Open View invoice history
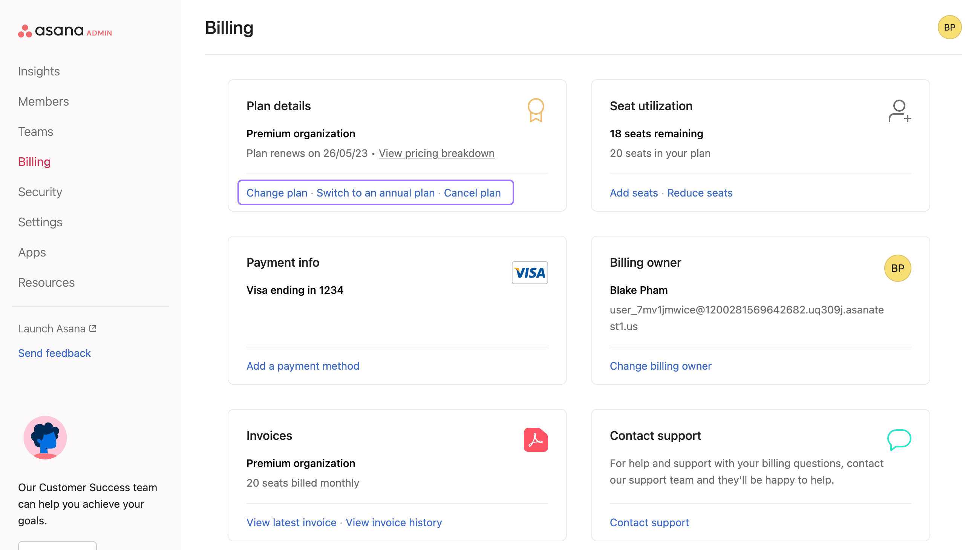Image resolution: width=980 pixels, height=550 pixels. pyautogui.click(x=394, y=522)
